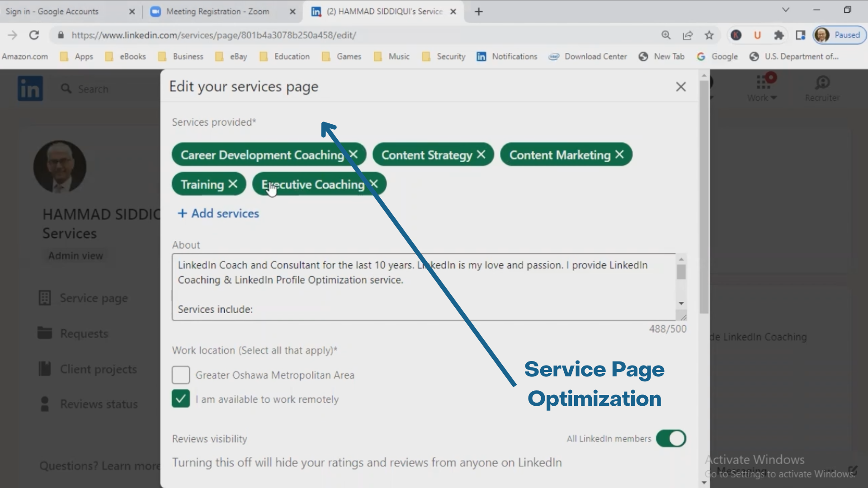Check the Greater Oshawa Metropolitan Area box

click(x=181, y=375)
